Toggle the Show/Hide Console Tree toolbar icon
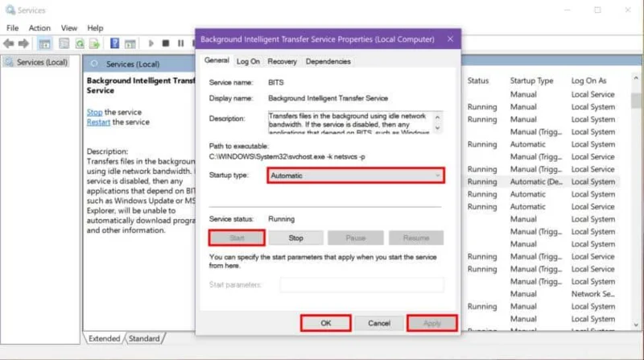The height and width of the screenshot is (360, 644). (x=44, y=43)
